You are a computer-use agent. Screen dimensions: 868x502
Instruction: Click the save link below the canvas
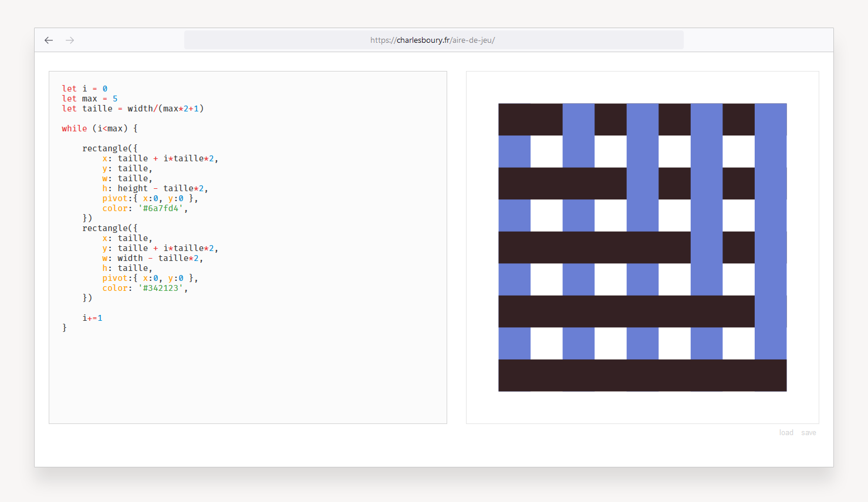coord(808,433)
